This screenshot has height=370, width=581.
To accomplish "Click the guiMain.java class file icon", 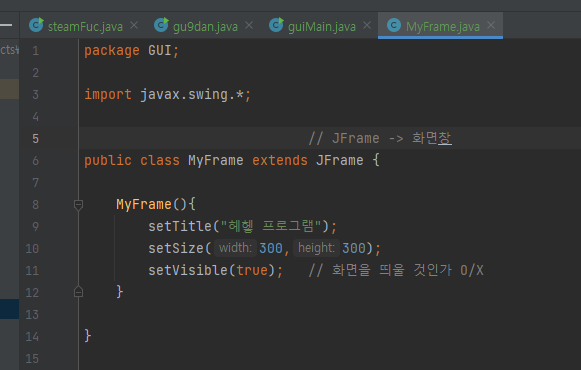I will pos(276,25).
